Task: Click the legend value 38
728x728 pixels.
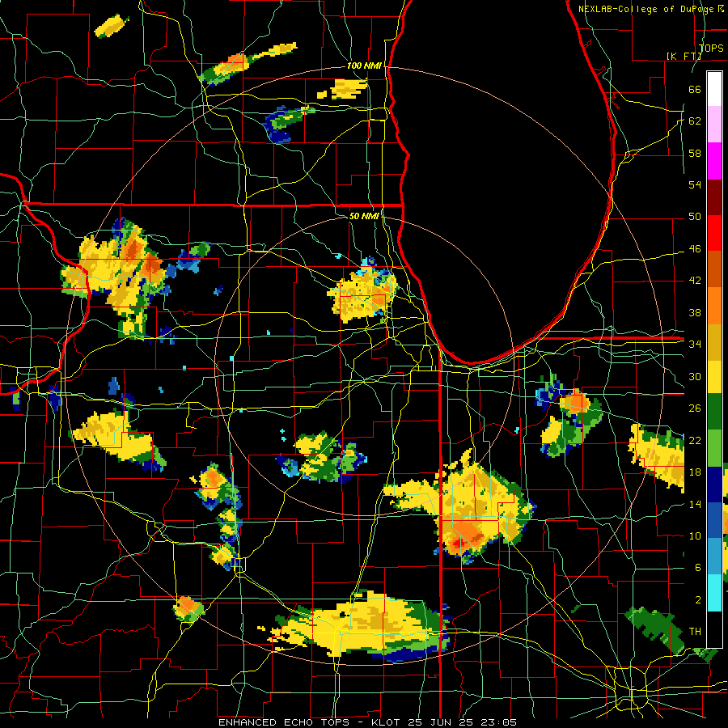Action: point(695,312)
